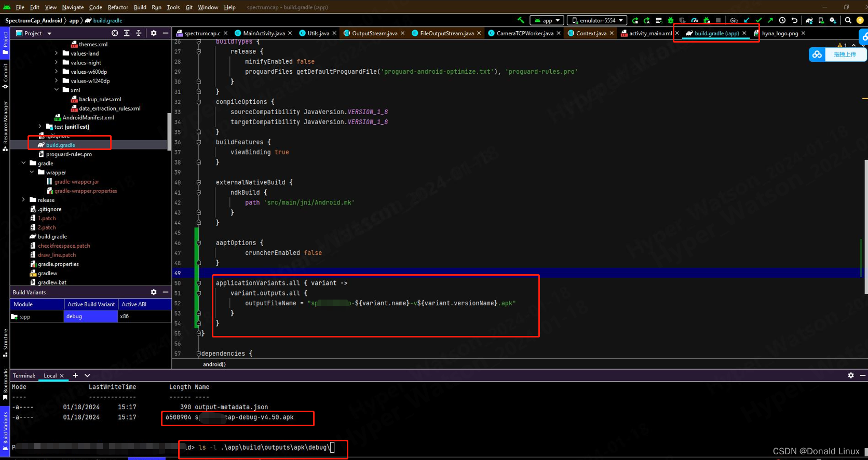Click Apply Changes and Restart Activity icon

(646, 20)
